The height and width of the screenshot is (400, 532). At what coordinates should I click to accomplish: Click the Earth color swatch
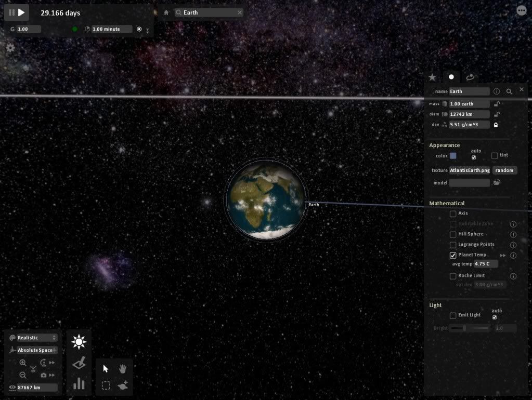coord(453,156)
